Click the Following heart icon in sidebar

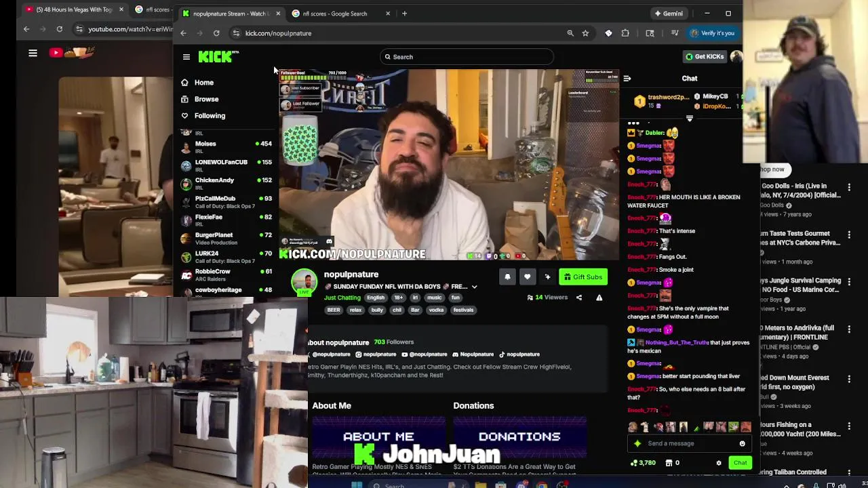click(184, 116)
